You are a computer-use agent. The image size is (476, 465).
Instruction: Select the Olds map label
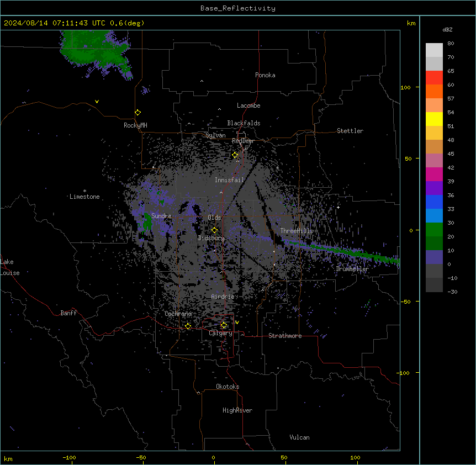[214, 218]
